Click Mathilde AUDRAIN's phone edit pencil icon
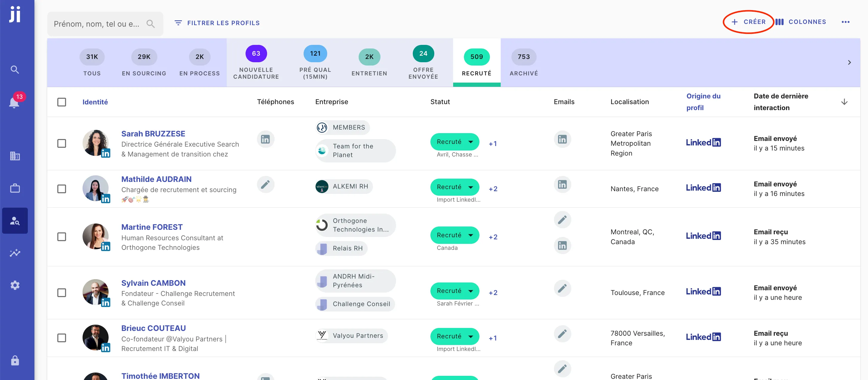The image size is (868, 380). 265,184
